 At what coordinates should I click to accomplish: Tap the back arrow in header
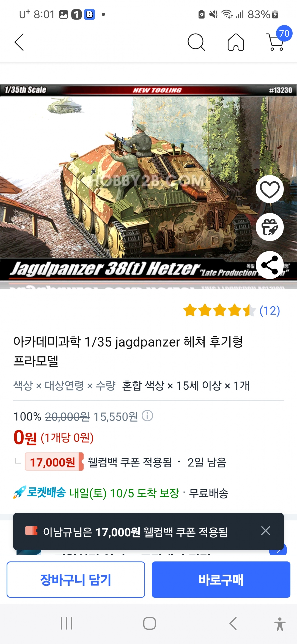19,42
